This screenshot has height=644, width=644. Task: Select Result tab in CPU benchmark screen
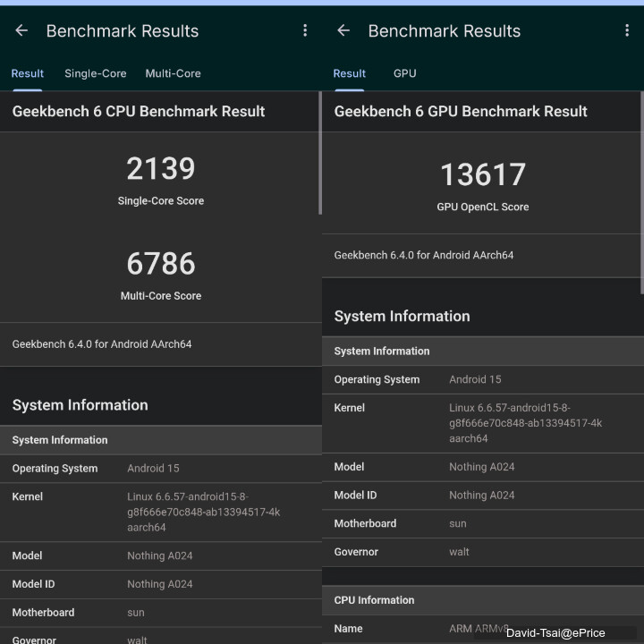tap(27, 73)
